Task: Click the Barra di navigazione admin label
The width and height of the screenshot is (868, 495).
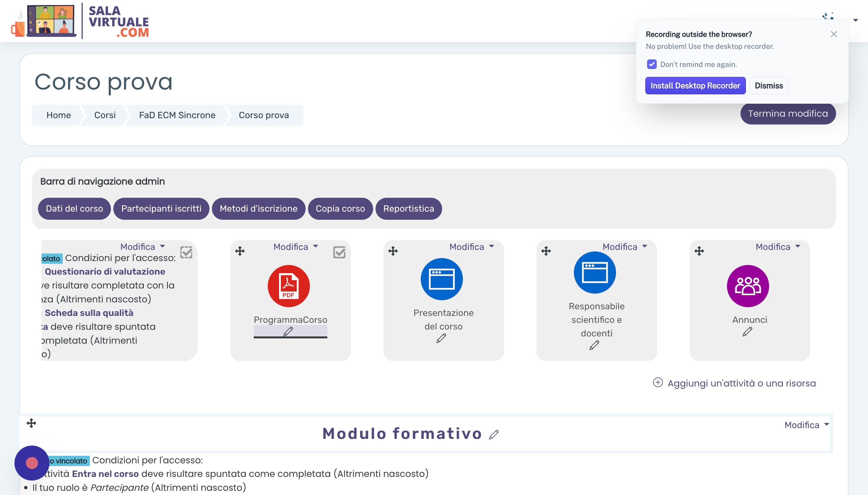Action: pyautogui.click(x=102, y=181)
